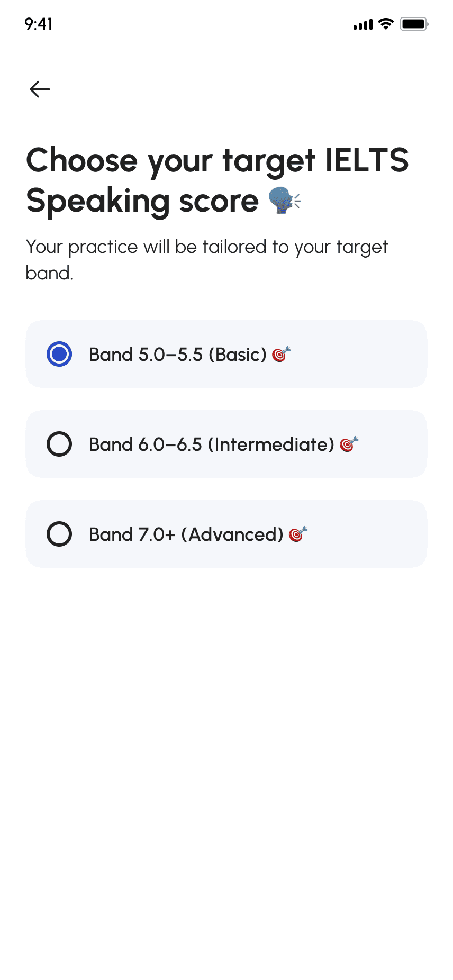Tap the Band 7.0+ (Advanced) option card

pyautogui.click(x=226, y=534)
